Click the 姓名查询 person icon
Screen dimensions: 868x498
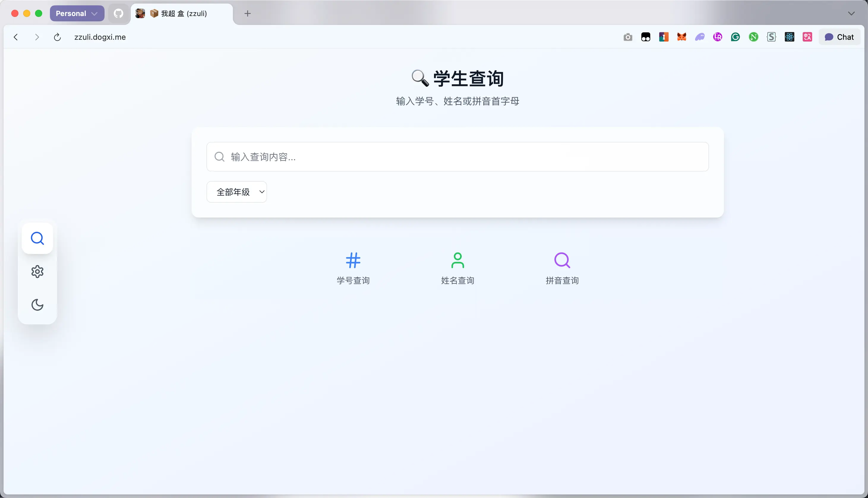pyautogui.click(x=458, y=260)
